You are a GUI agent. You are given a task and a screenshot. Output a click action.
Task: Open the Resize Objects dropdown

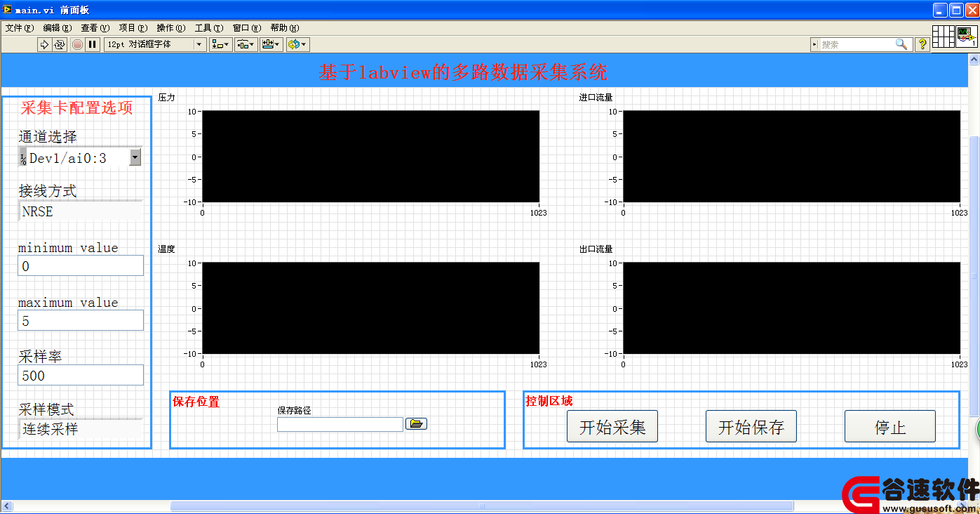[x=271, y=44]
